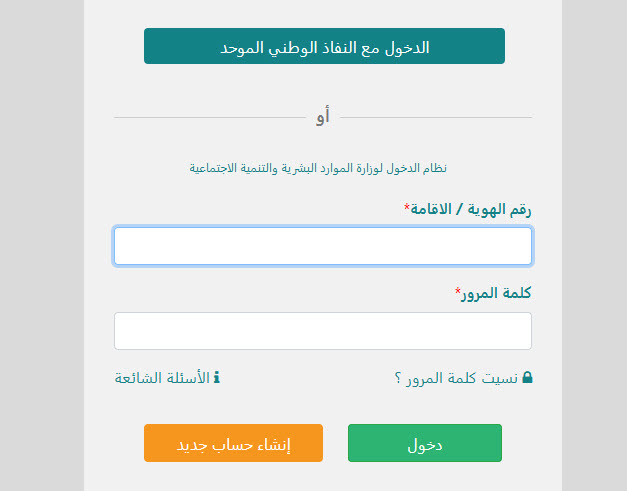Click the empty panel area below the دخول button
This screenshot has height=491, width=627.
click(x=425, y=478)
